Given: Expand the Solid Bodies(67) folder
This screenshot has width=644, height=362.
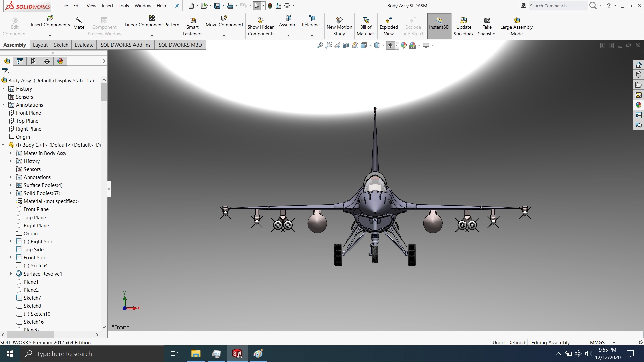Looking at the screenshot, I should pyautogui.click(x=11, y=193).
